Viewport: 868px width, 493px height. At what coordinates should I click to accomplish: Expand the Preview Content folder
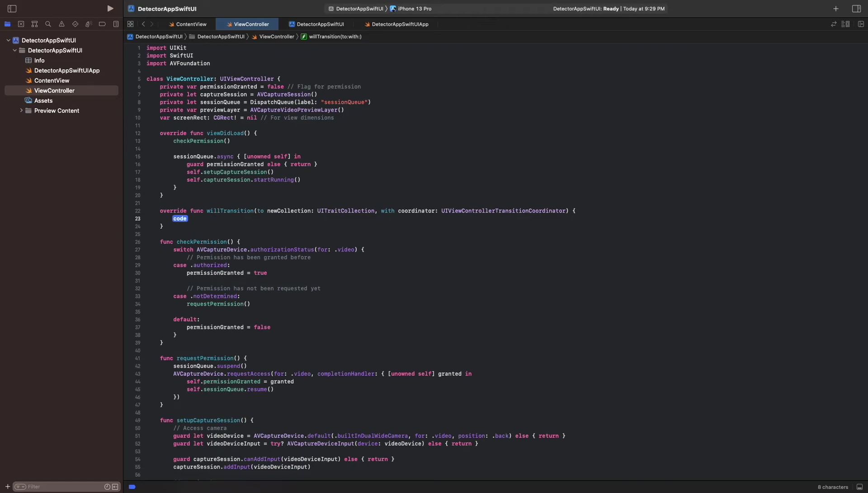tap(21, 110)
